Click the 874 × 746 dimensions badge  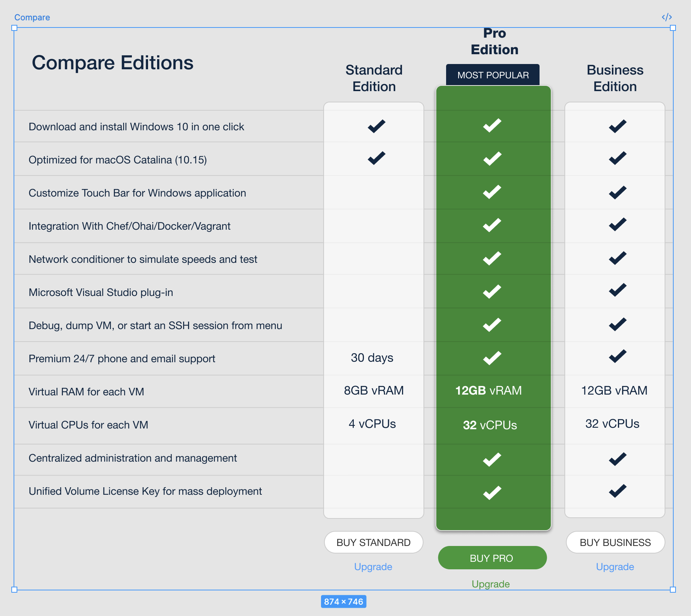343,601
